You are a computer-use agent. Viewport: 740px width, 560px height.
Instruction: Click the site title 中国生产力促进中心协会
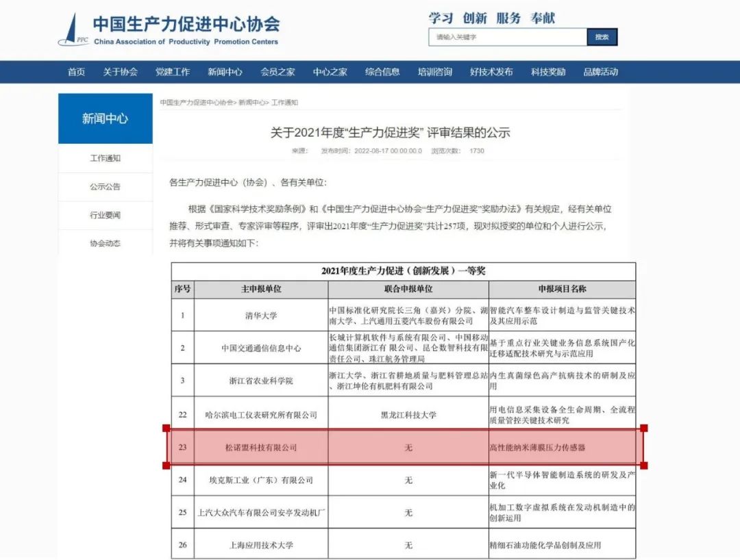(x=186, y=23)
